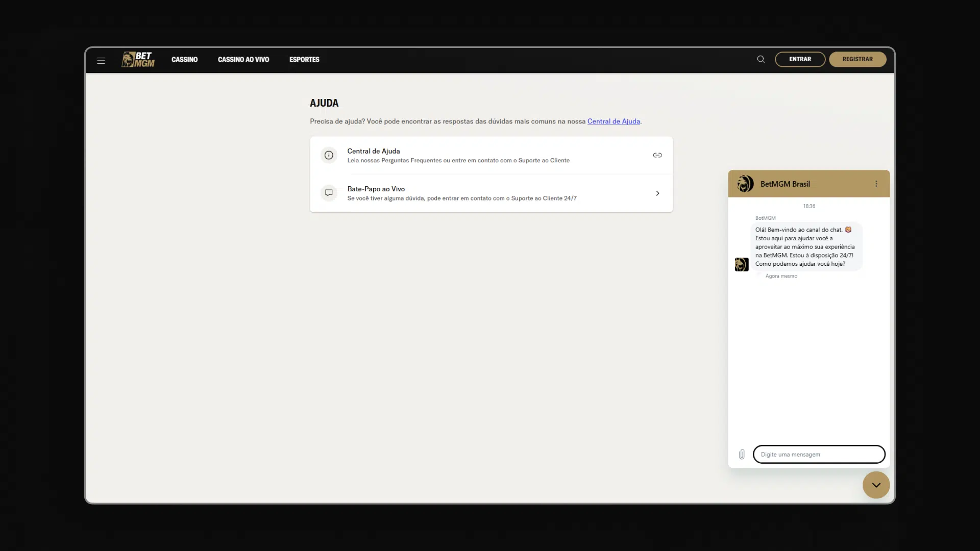Viewport: 980px width, 551px height.
Task: Copy link using the chain icon
Action: (657, 155)
